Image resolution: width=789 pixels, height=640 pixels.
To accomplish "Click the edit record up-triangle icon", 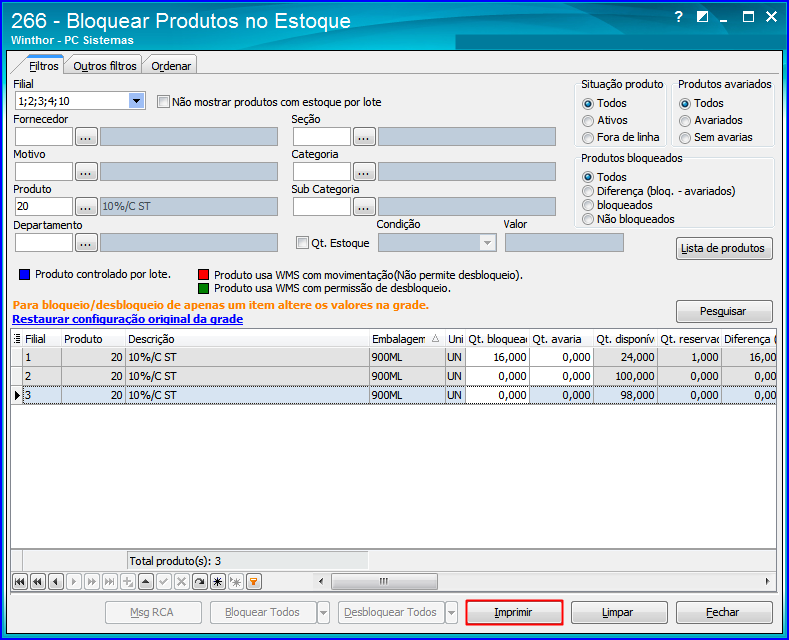I will coord(146,582).
